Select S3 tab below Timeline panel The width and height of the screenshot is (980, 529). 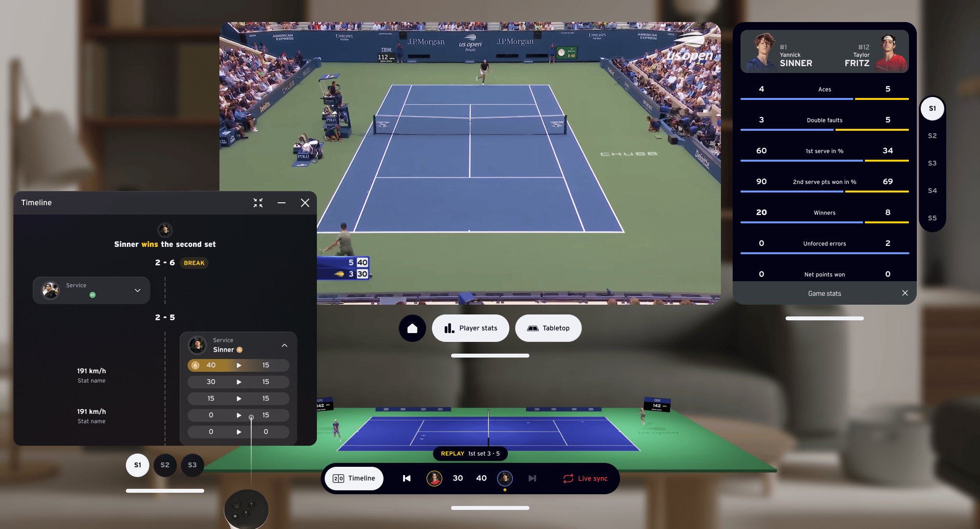pyautogui.click(x=192, y=465)
